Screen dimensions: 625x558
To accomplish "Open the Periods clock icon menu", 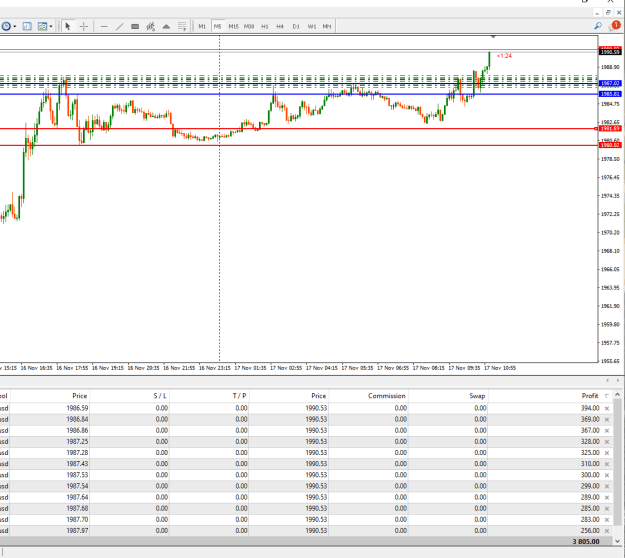I will 6,27.
